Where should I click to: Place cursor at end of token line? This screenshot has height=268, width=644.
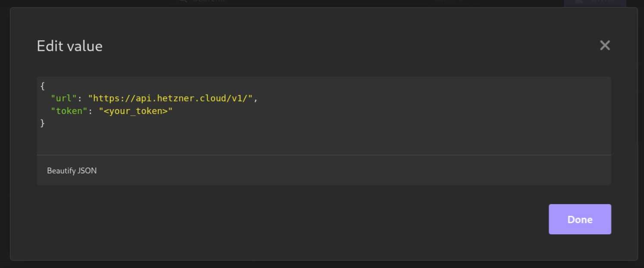point(173,111)
